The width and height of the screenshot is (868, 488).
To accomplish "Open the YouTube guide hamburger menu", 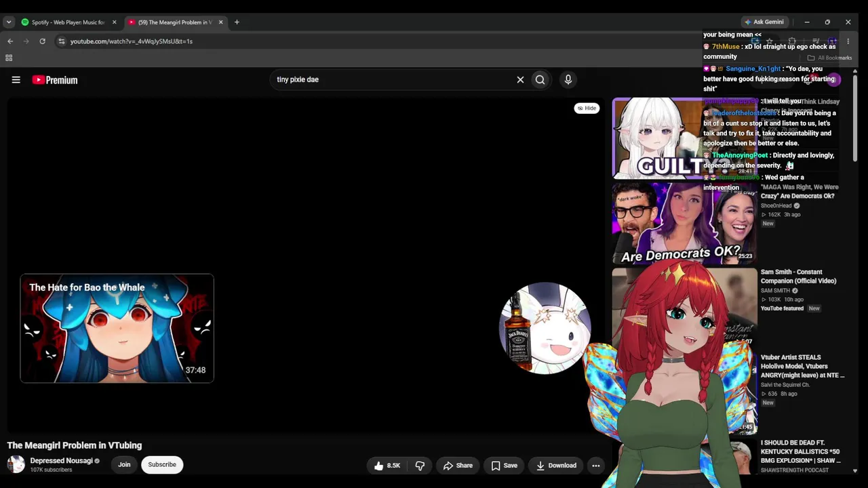I will (16, 80).
